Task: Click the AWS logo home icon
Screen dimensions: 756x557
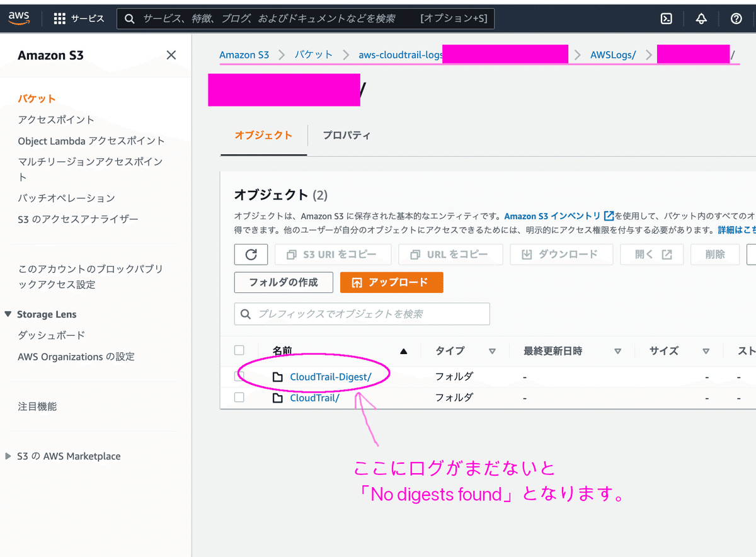Action: click(20, 18)
